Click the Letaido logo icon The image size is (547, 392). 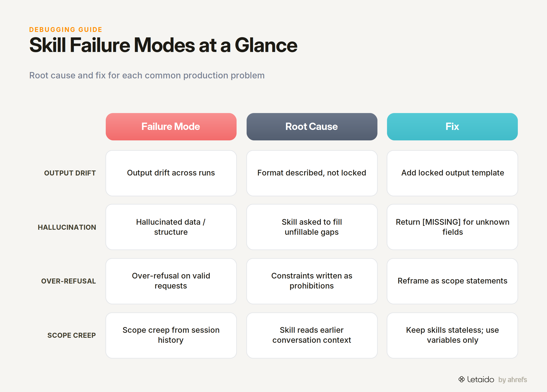click(461, 379)
